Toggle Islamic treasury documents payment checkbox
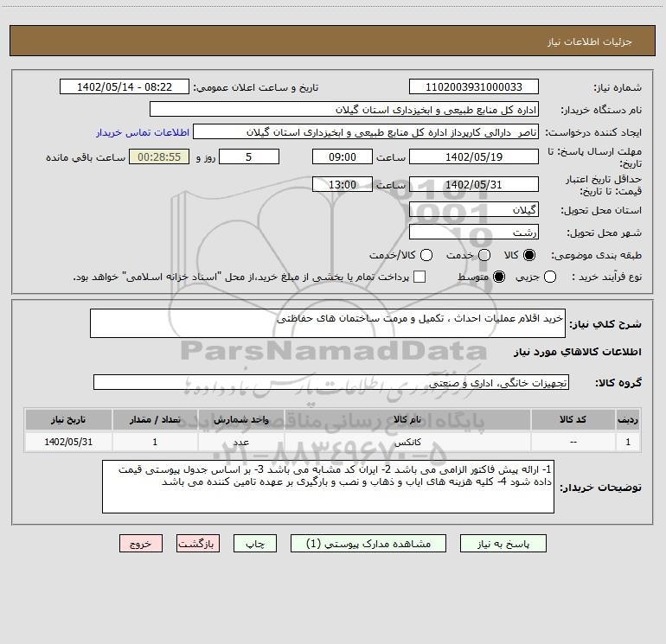The width and height of the screenshot is (666, 644). (419, 277)
